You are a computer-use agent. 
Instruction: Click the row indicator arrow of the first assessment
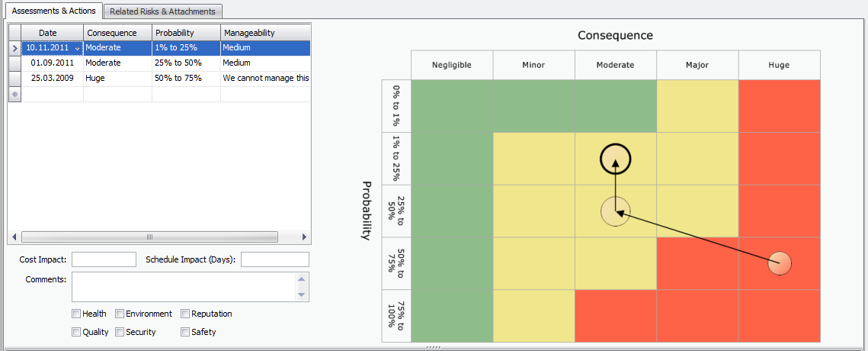(14, 48)
